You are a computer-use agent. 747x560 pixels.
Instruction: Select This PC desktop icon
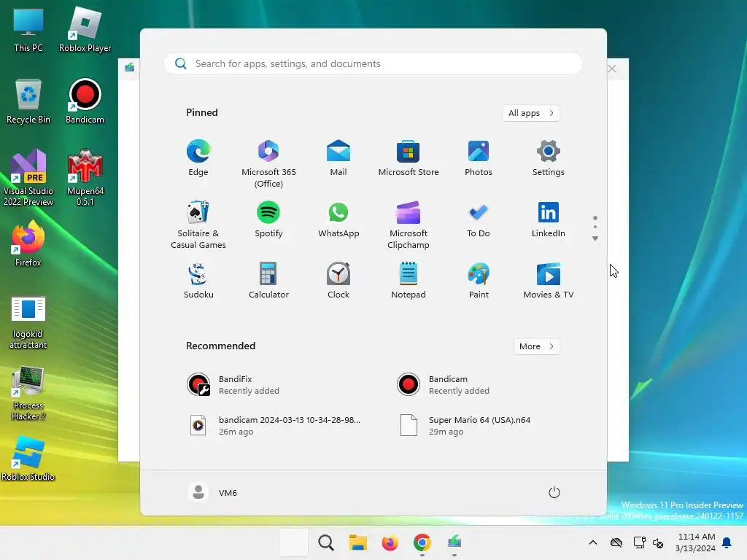click(28, 31)
